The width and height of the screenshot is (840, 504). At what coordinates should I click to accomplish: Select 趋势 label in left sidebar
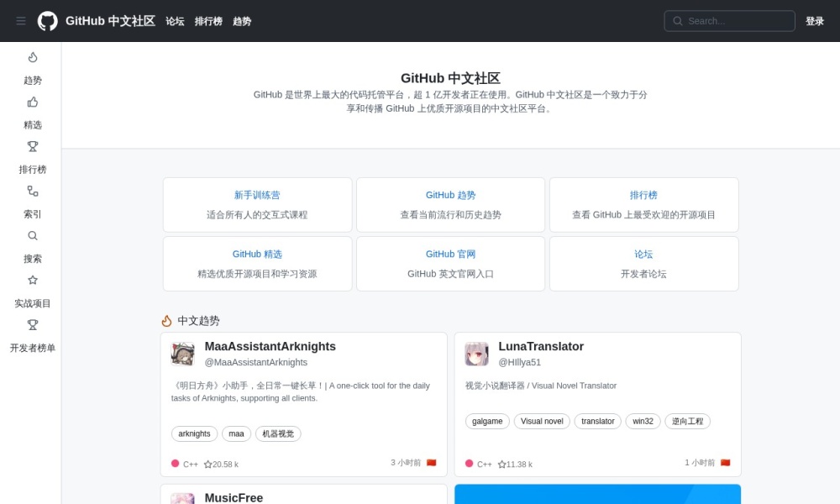(x=33, y=81)
